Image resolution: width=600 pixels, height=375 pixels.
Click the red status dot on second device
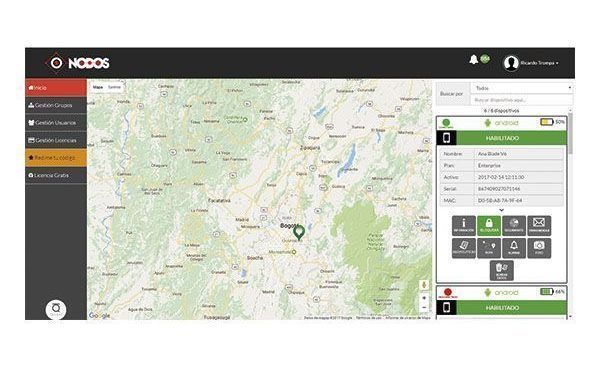pos(448,293)
